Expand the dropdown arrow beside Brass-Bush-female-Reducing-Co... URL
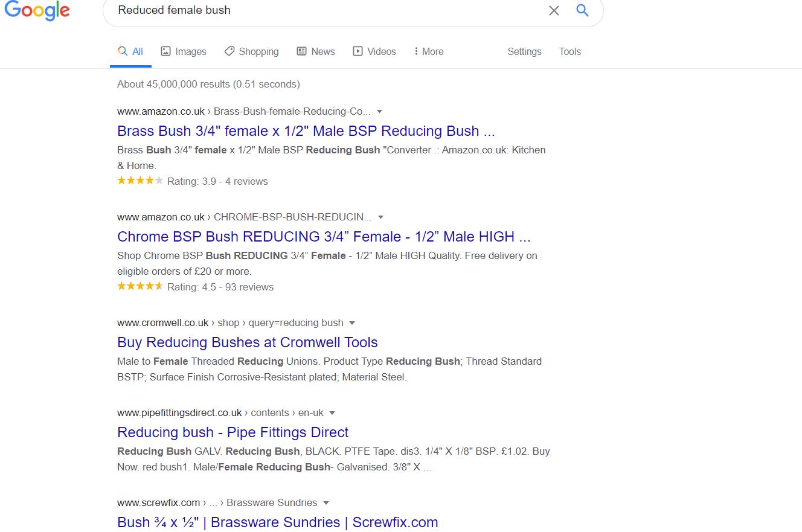This screenshot has width=802, height=532. click(x=380, y=112)
